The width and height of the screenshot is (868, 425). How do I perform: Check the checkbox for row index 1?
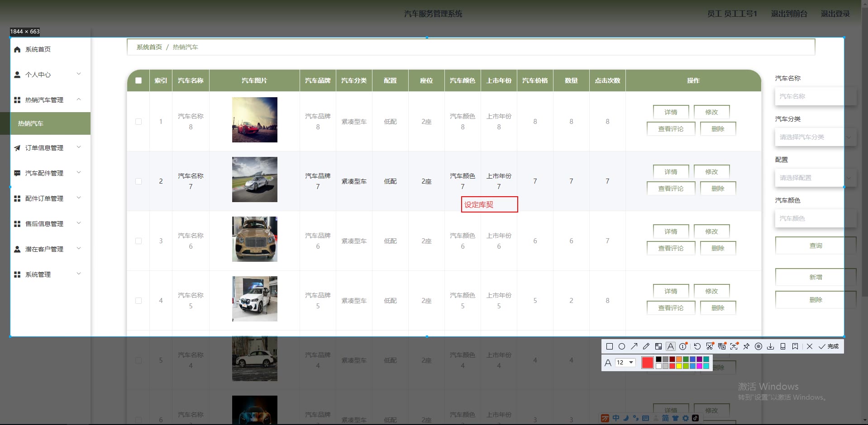(x=138, y=122)
